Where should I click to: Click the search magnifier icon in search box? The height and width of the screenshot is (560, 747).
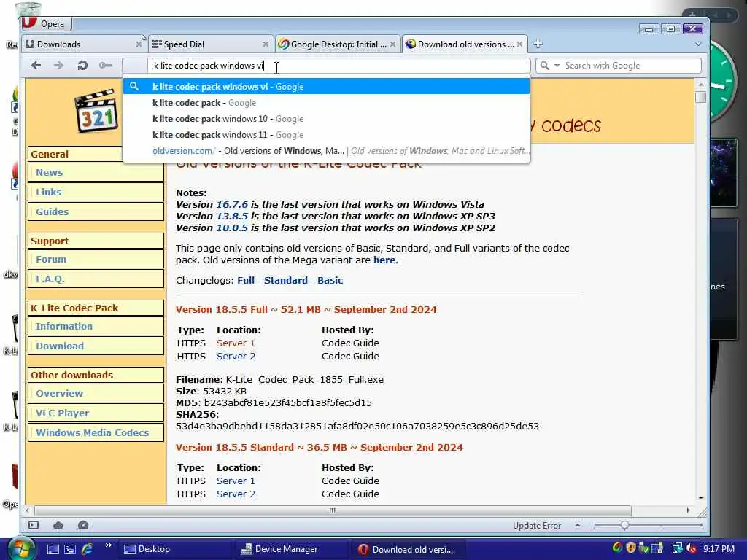tap(544, 66)
